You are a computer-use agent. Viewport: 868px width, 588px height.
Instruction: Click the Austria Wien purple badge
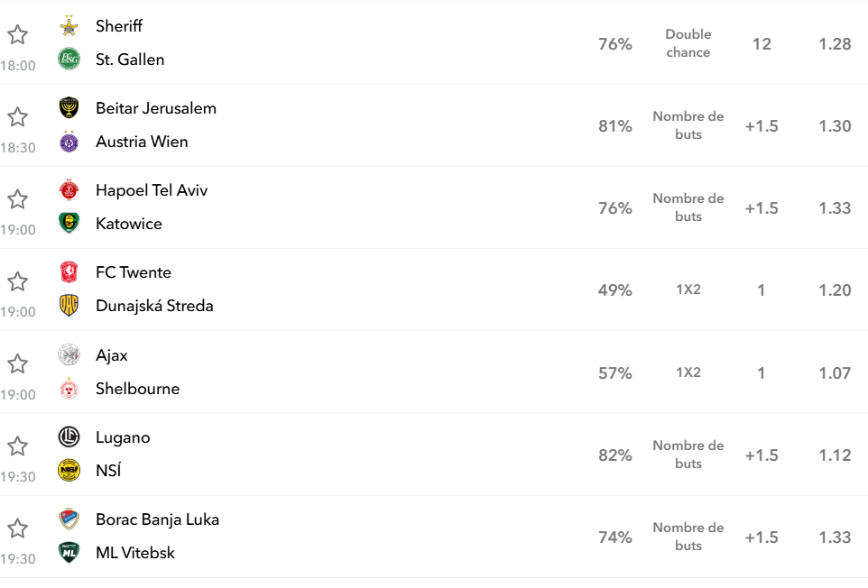pos(69,142)
